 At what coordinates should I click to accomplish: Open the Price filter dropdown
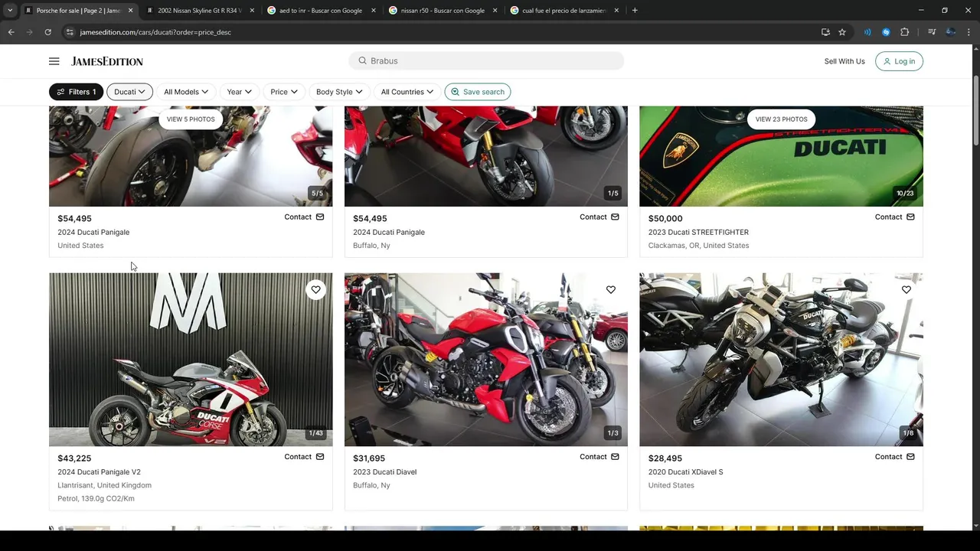coord(284,92)
